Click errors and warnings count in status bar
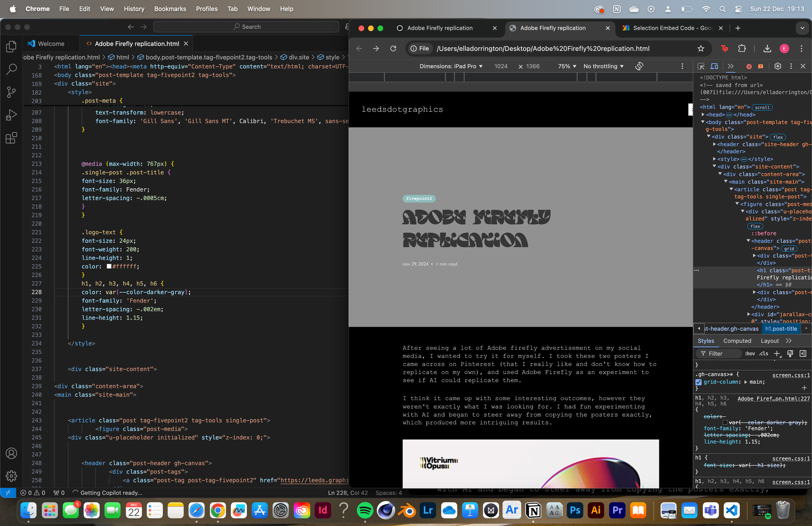The image size is (812, 526). [x=33, y=493]
